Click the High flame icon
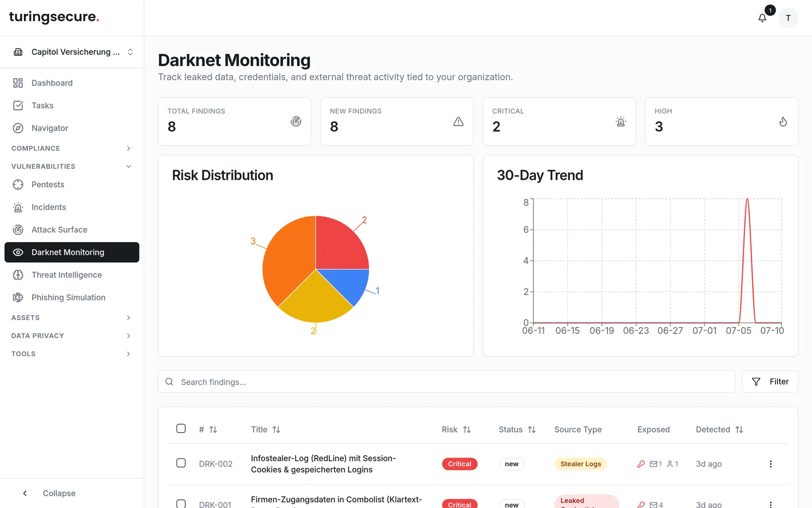The width and height of the screenshot is (812, 508). (x=783, y=121)
